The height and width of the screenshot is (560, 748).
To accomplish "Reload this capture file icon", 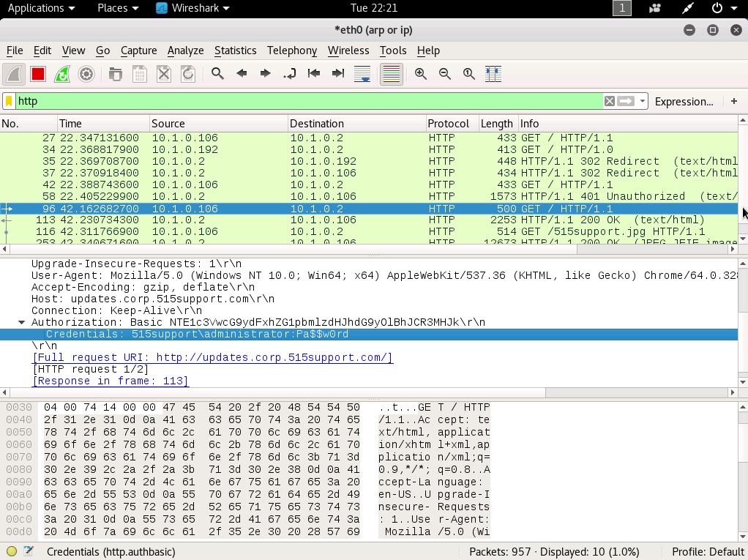I will pyautogui.click(x=188, y=74).
